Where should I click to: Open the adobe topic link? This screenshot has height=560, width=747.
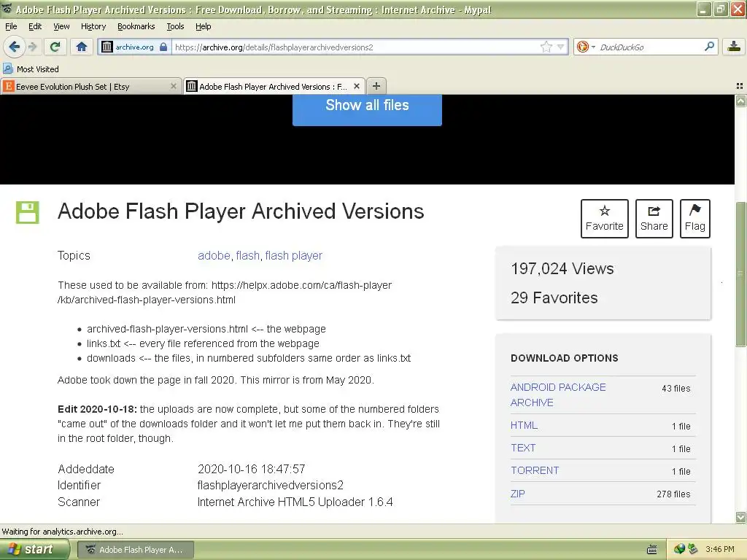point(214,256)
